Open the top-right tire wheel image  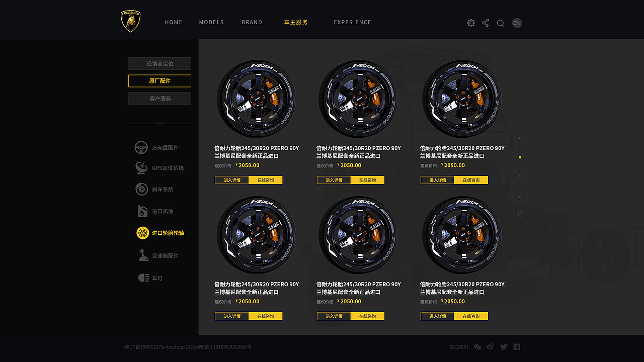pos(462,99)
